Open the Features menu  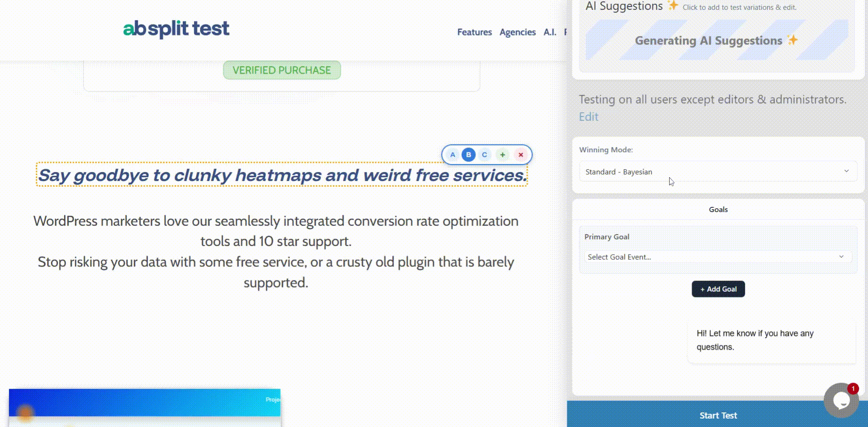click(x=474, y=32)
